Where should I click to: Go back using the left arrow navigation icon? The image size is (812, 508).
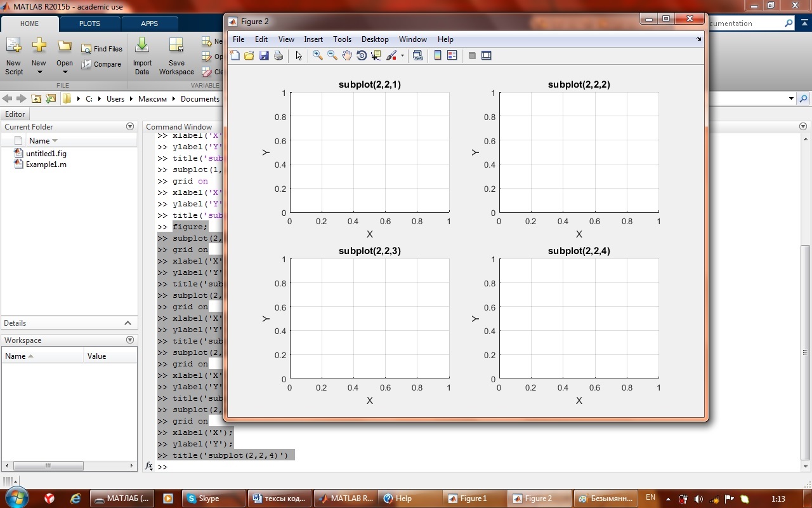[x=8, y=98]
